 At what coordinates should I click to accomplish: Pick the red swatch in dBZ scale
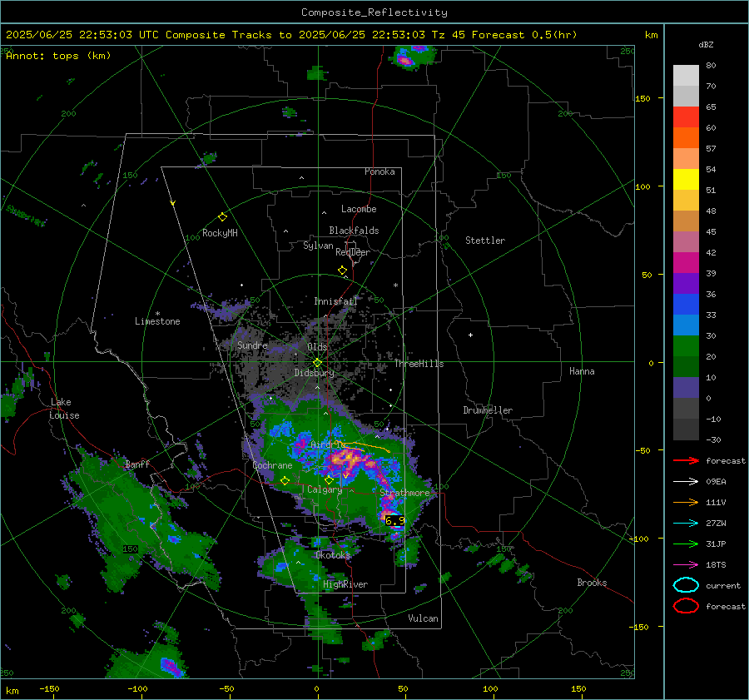tap(686, 117)
